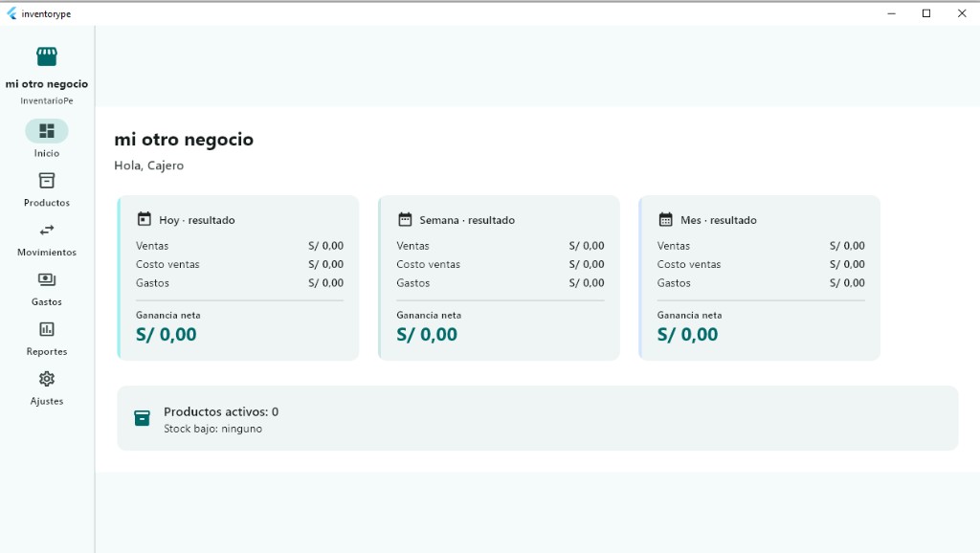Click the 'Costo ventas' label in Semana card
980x553 pixels.
coord(428,264)
